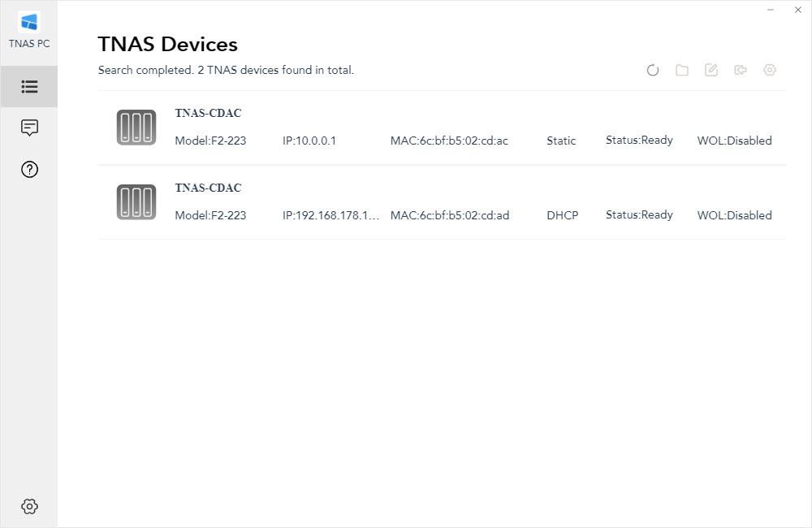Close the TNAS PC window

(x=798, y=10)
